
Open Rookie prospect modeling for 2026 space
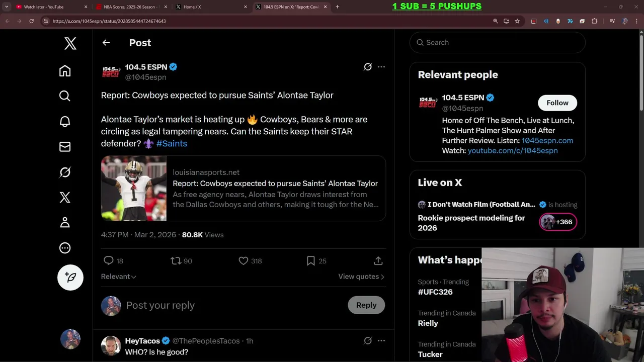point(471,223)
